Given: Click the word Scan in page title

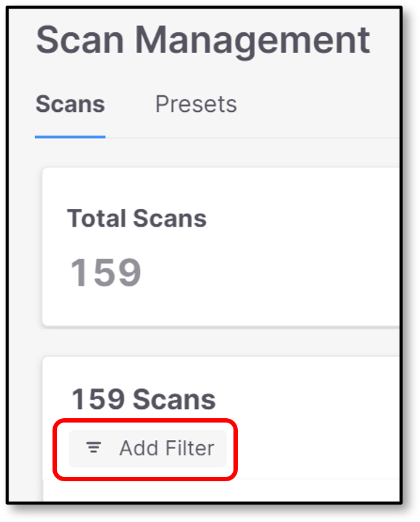Looking at the screenshot, I should (x=80, y=40).
